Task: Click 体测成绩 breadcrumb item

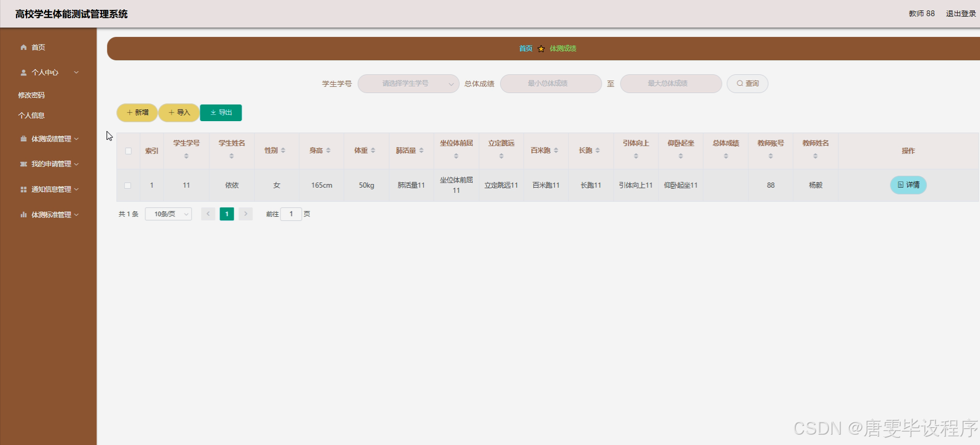Action: [x=563, y=48]
